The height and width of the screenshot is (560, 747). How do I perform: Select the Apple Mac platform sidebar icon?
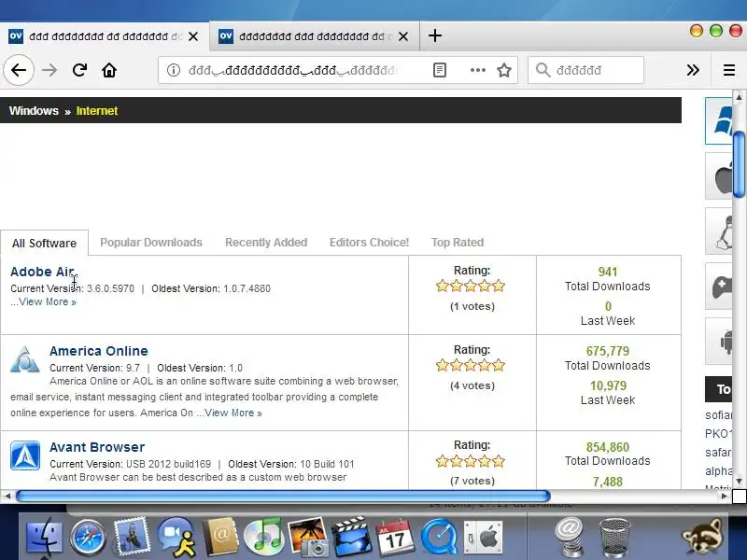pos(718,176)
